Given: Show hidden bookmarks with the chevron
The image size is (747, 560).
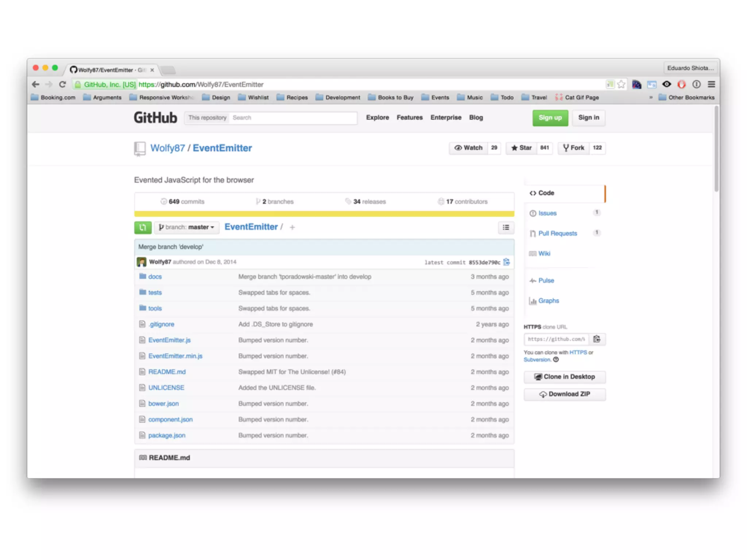Looking at the screenshot, I should (x=651, y=97).
